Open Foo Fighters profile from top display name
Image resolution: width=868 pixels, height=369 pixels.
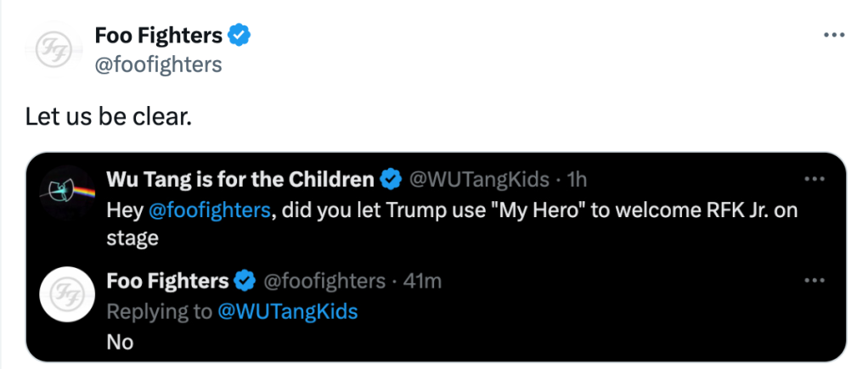tap(159, 36)
